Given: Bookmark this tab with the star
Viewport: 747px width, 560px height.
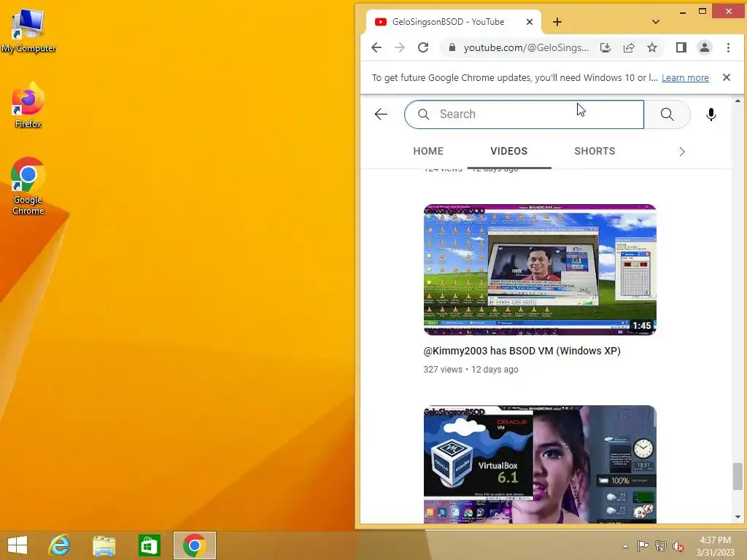Looking at the screenshot, I should point(652,47).
